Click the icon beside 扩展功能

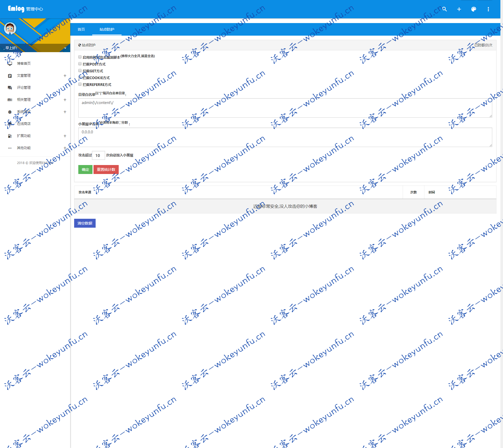click(10, 136)
